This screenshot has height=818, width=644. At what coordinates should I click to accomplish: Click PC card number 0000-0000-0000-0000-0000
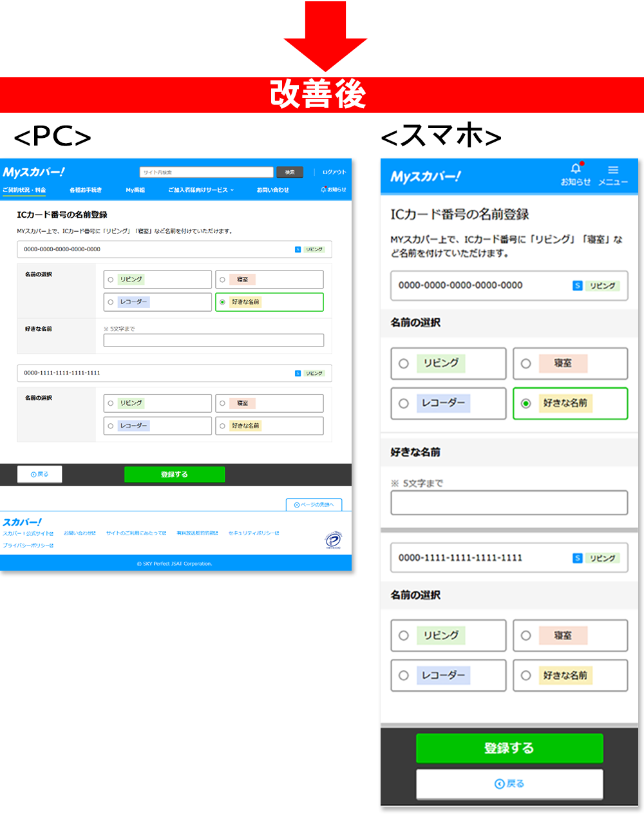62,249
